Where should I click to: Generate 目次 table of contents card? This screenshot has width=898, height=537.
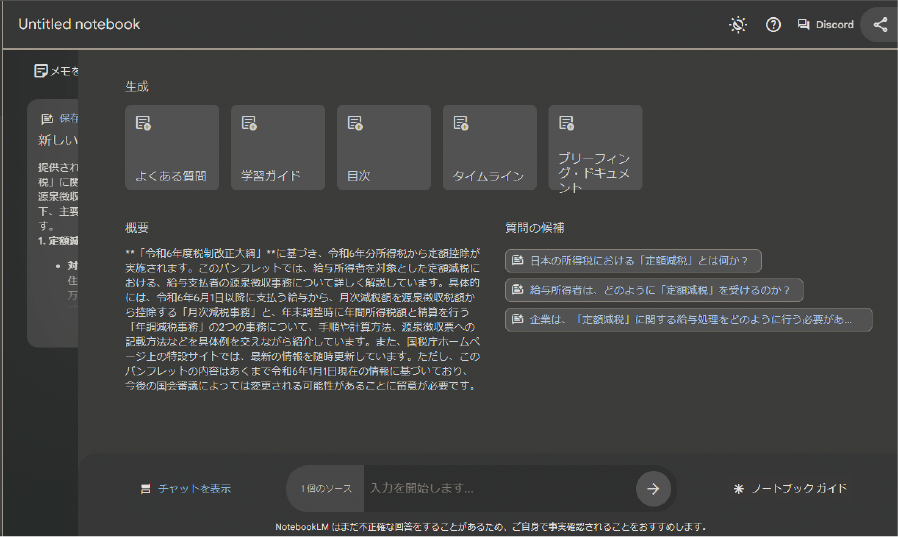point(384,147)
